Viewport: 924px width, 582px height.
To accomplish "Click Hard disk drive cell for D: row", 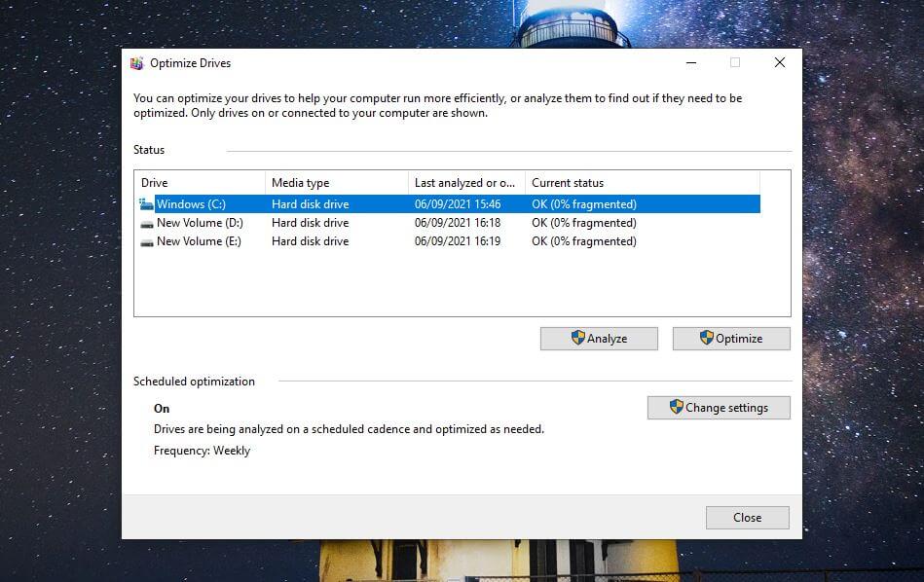I will 310,223.
